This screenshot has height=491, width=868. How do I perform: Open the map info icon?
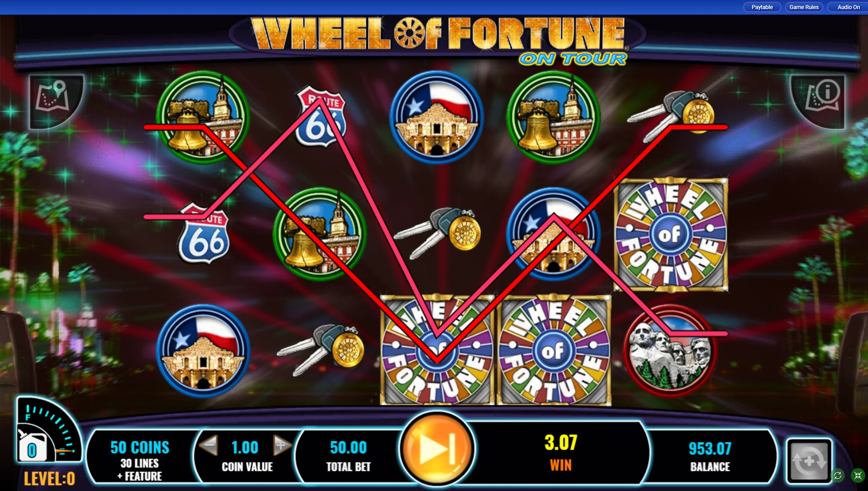click(x=818, y=101)
